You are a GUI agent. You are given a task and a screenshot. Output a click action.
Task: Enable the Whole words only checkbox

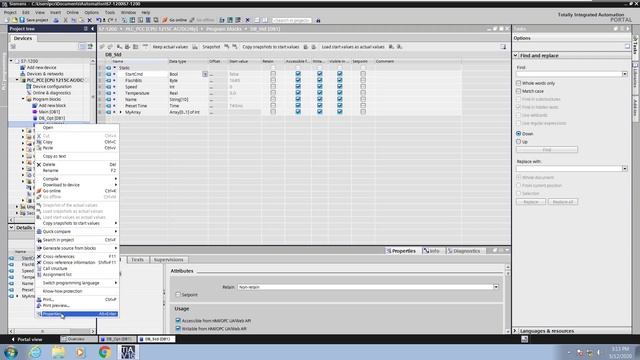[518, 83]
